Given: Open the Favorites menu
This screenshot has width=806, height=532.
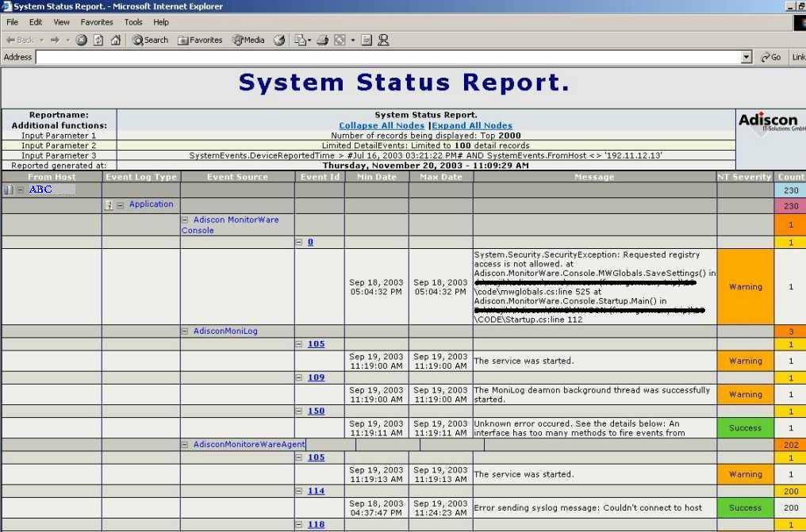Looking at the screenshot, I should (97, 22).
